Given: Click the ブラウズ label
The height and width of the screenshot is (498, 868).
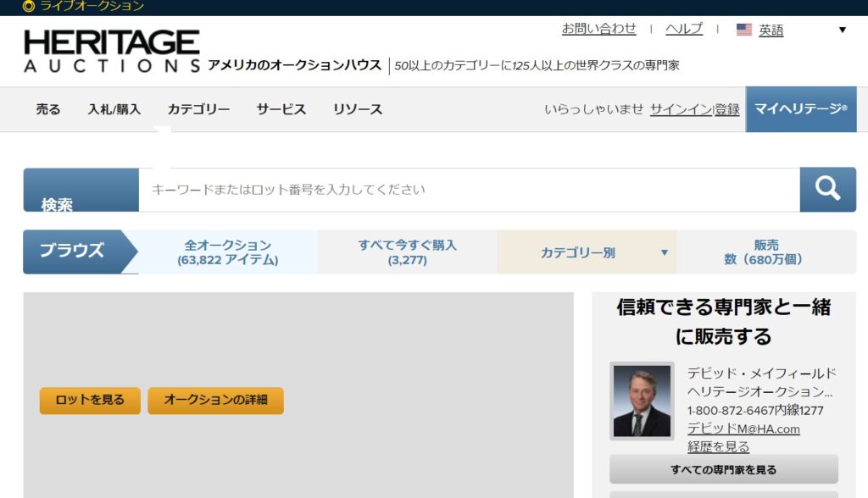Looking at the screenshot, I should tap(72, 251).
